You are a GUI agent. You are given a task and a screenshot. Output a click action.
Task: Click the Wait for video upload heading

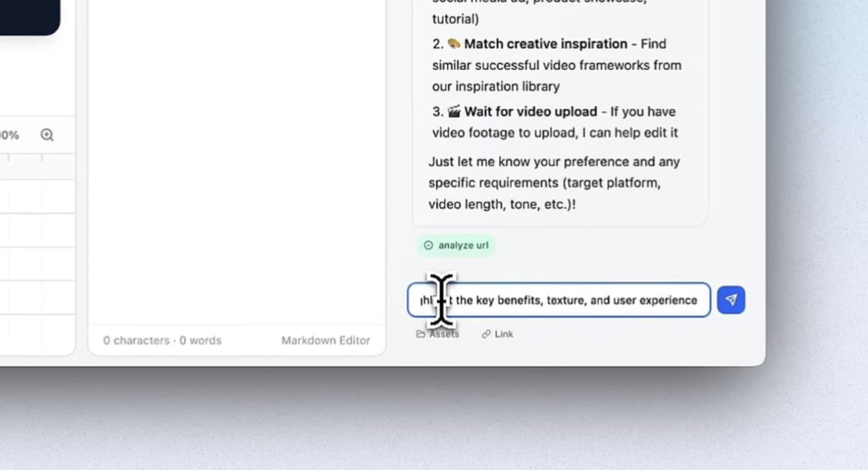(x=531, y=112)
